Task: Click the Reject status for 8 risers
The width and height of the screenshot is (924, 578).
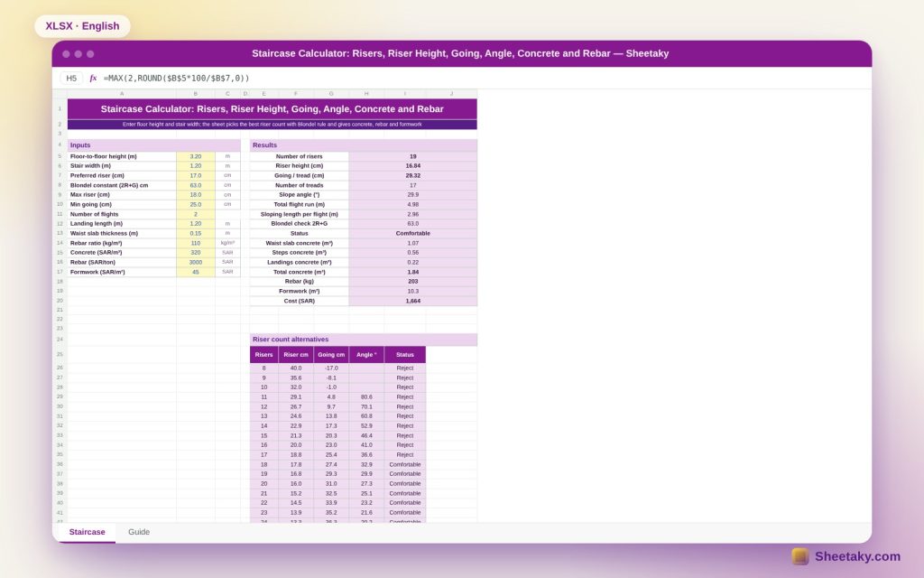Action: coord(405,368)
